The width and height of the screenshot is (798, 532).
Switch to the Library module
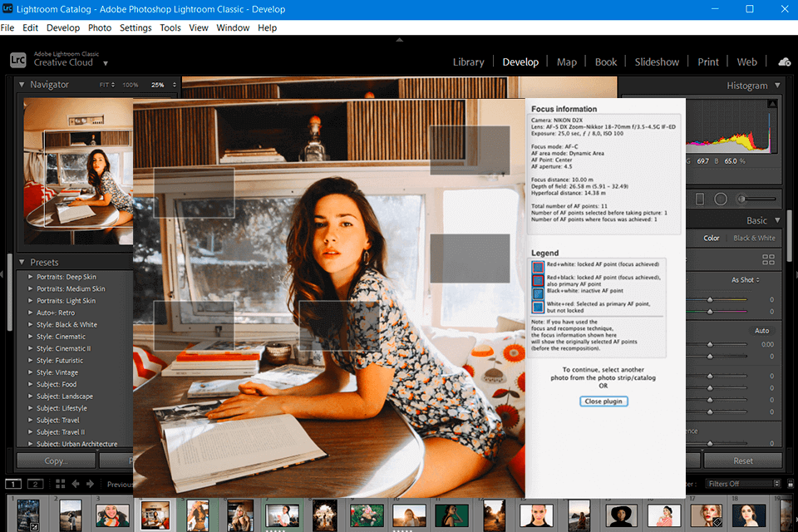(468, 62)
